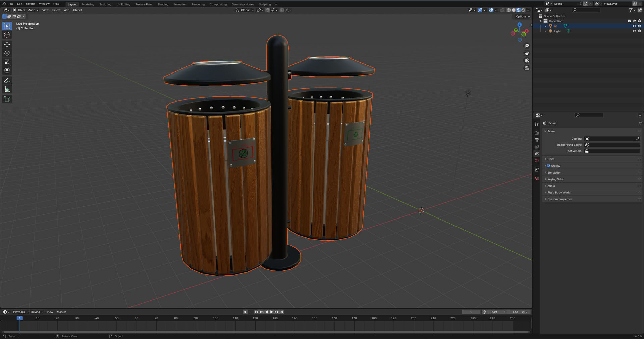Open the Object Mode dropdown
Screen dimensions: 644x339
click(x=26, y=10)
